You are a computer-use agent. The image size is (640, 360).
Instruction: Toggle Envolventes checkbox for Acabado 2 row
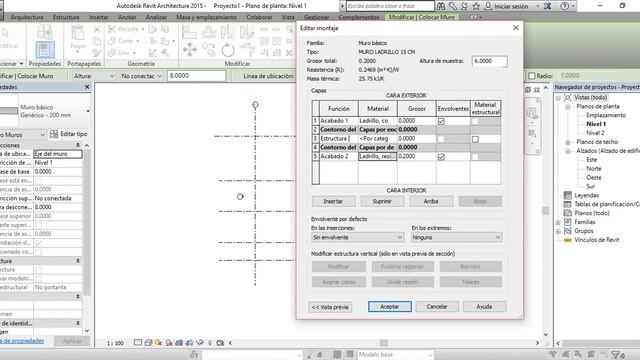[441, 157]
